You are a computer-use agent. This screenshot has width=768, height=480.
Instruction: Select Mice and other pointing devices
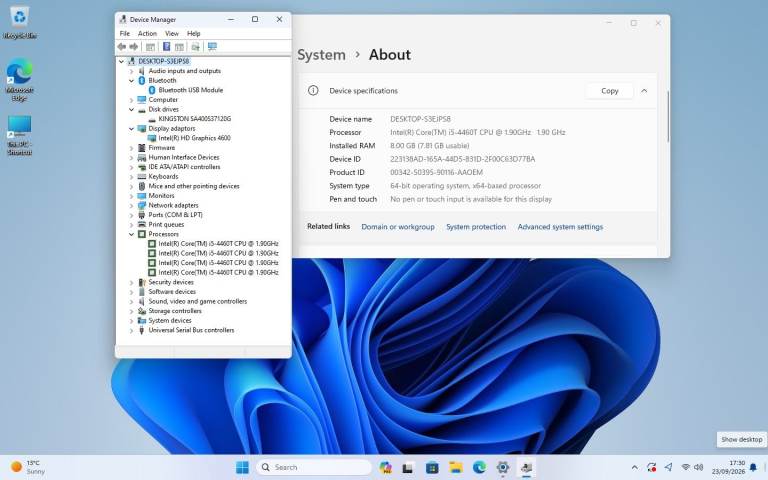pos(193,186)
